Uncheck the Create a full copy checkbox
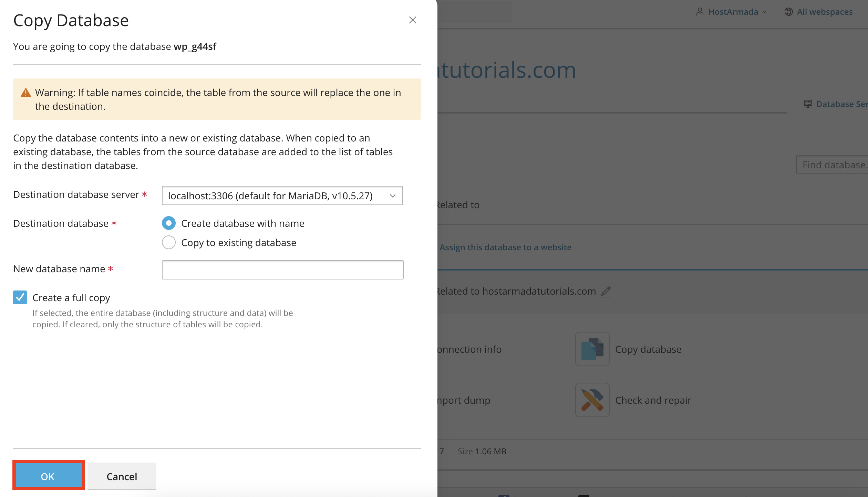This screenshot has height=497, width=868. point(20,297)
